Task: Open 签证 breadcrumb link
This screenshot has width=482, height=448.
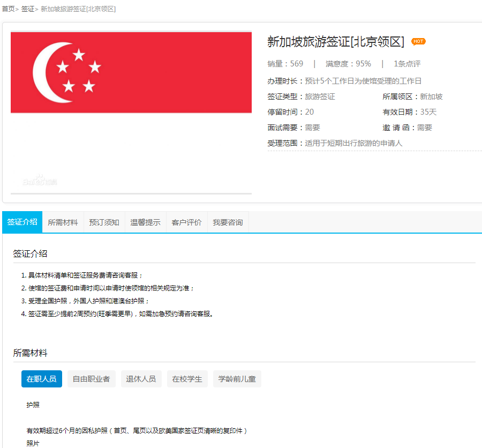Action: tap(28, 9)
